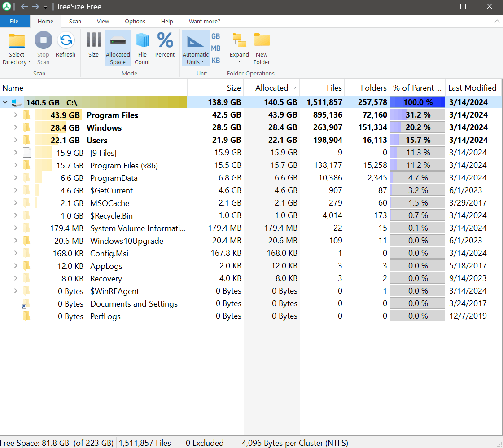Screen dimensions: 503x448
Task: Click the Users folder icon
Action: 27,140
